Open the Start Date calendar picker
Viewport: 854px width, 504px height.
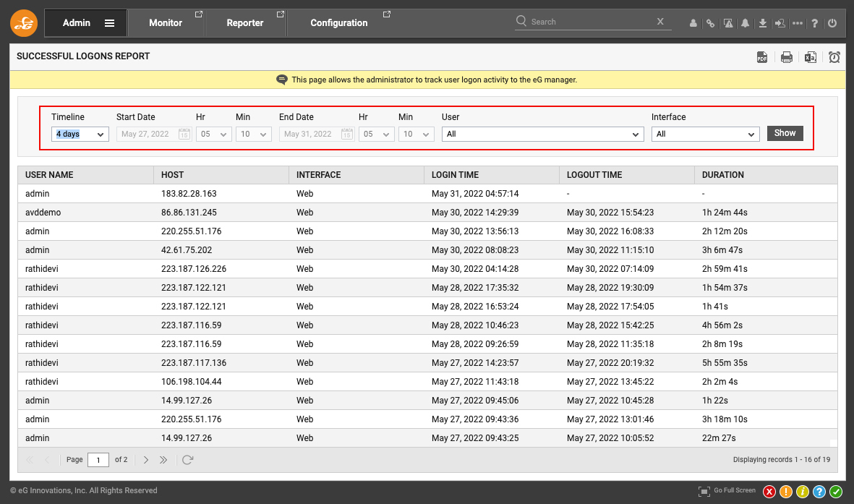[184, 134]
